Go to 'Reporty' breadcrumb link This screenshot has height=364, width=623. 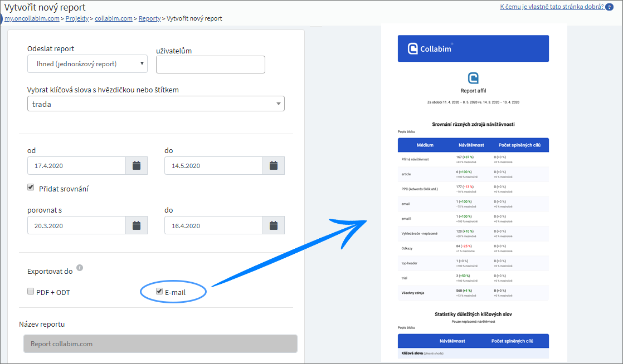pos(149,18)
